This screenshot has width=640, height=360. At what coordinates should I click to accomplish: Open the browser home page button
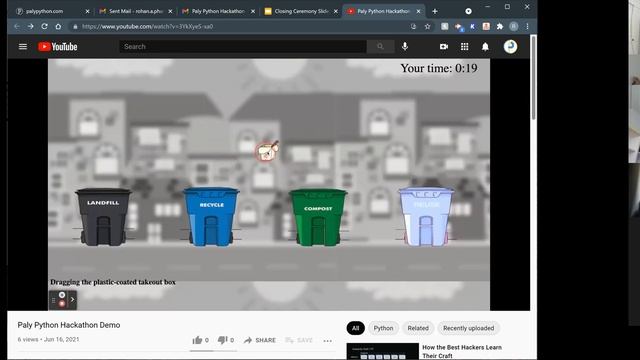coord(58,26)
